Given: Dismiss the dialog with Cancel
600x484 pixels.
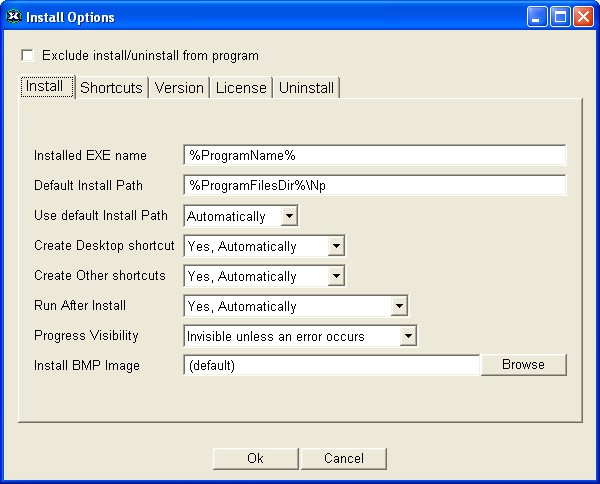Looking at the screenshot, I should tap(344, 458).
